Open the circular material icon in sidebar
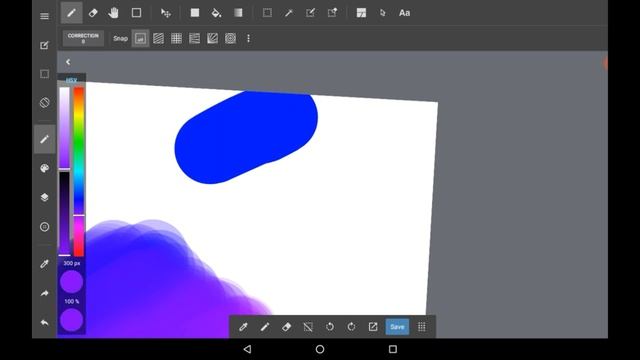Screen dimensions: 640x360 tap(44, 227)
